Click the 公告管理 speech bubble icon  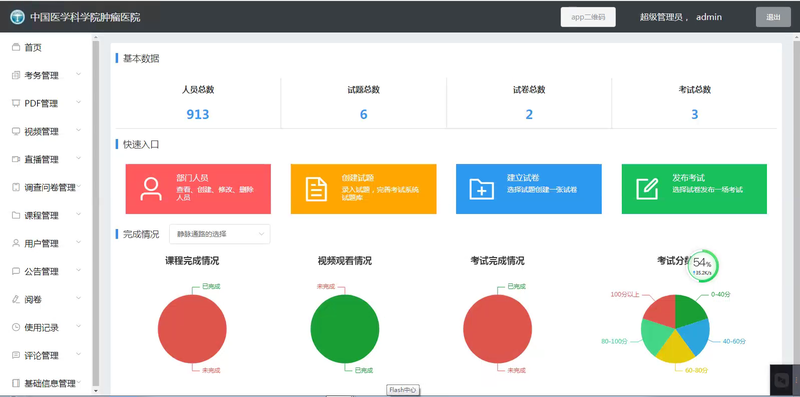click(x=16, y=271)
